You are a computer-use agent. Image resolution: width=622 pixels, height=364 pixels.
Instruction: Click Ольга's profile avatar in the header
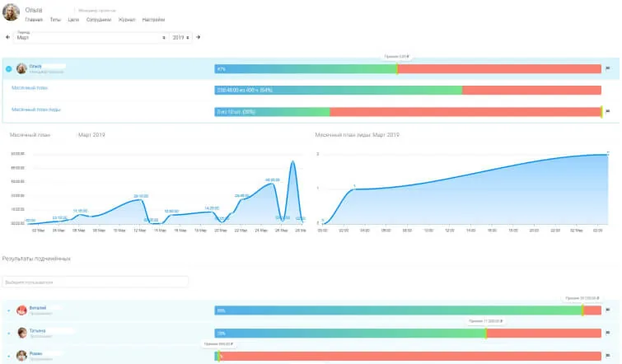tap(11, 12)
